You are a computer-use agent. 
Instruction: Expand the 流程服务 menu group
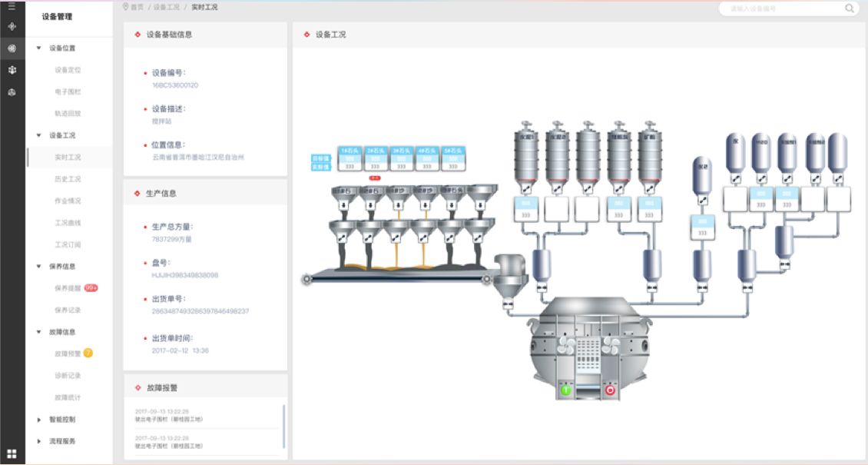(39, 441)
